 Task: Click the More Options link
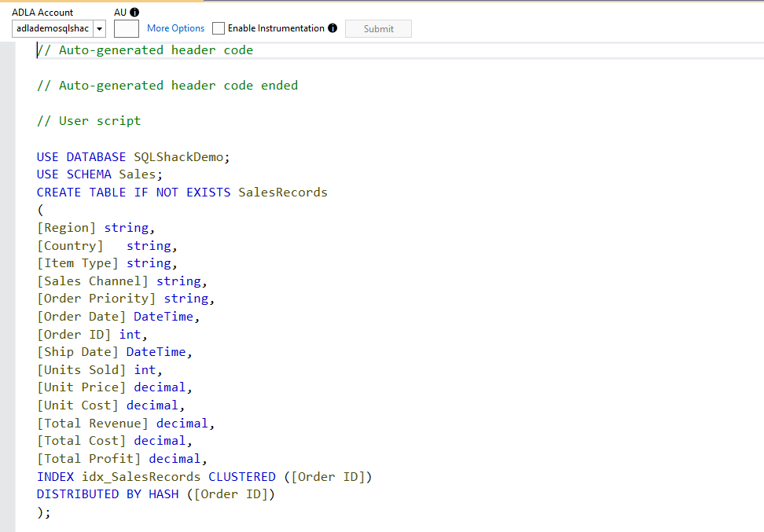pos(175,28)
